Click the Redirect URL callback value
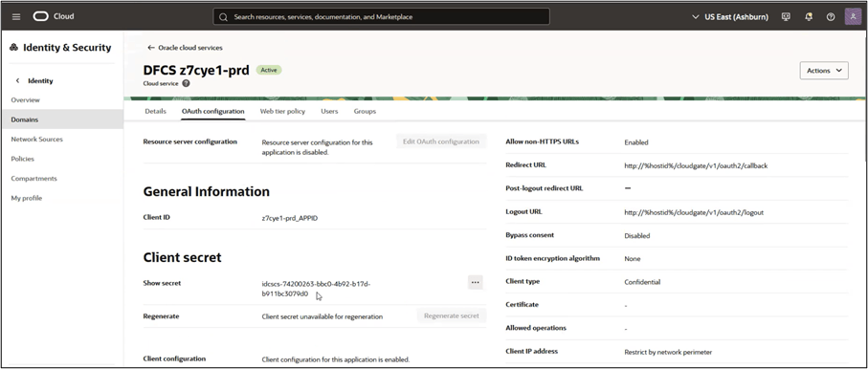 point(696,165)
